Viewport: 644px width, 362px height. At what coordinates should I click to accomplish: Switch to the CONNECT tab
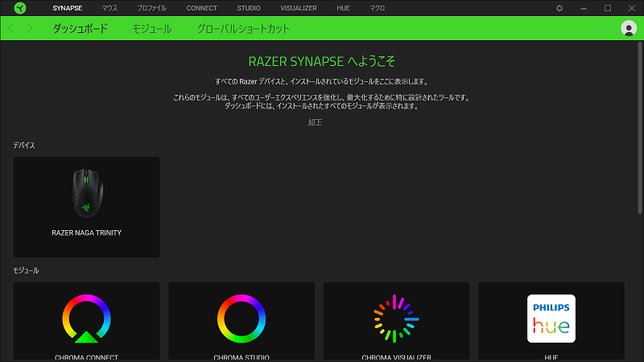point(201,8)
